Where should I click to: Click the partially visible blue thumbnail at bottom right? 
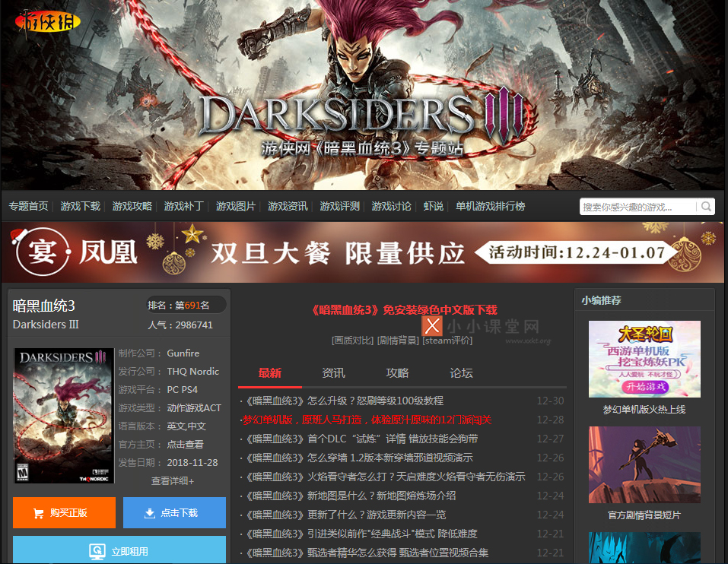click(644, 548)
